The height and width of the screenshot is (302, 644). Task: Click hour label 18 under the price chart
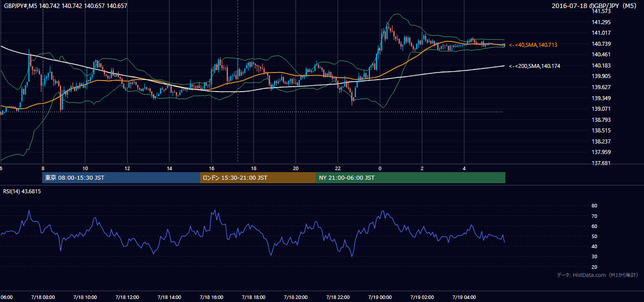[254, 168]
